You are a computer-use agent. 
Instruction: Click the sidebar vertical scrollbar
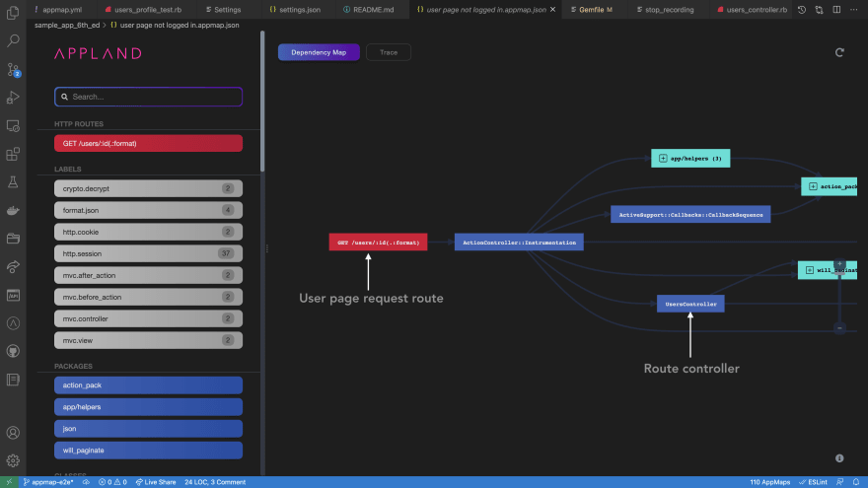[x=262, y=102]
